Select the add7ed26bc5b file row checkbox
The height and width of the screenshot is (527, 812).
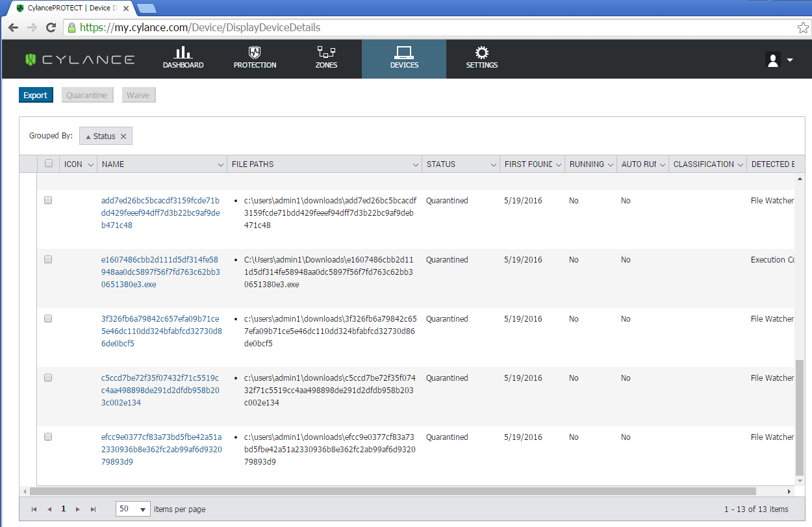point(48,201)
